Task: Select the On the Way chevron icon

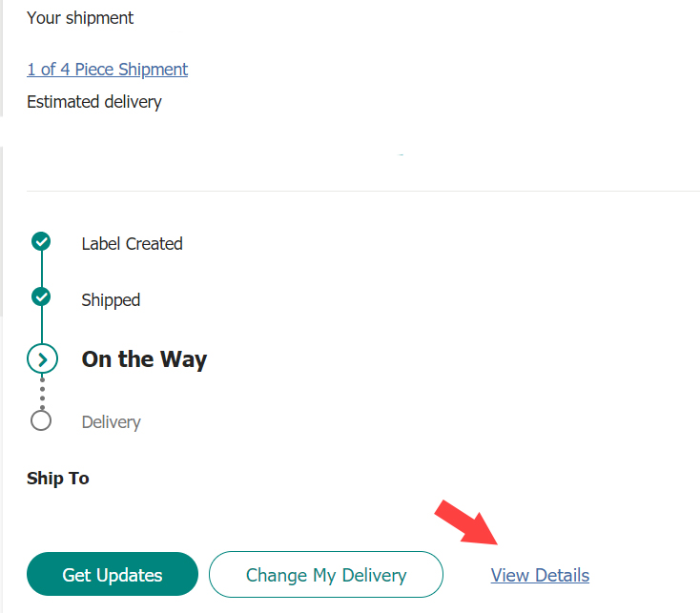Action: point(42,359)
